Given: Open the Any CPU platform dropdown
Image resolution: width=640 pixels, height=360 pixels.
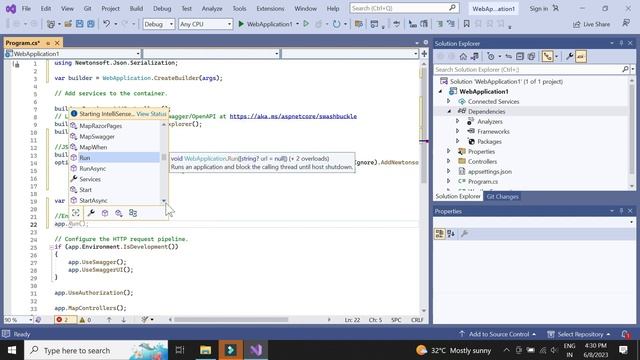Looking at the screenshot, I should tap(205, 24).
